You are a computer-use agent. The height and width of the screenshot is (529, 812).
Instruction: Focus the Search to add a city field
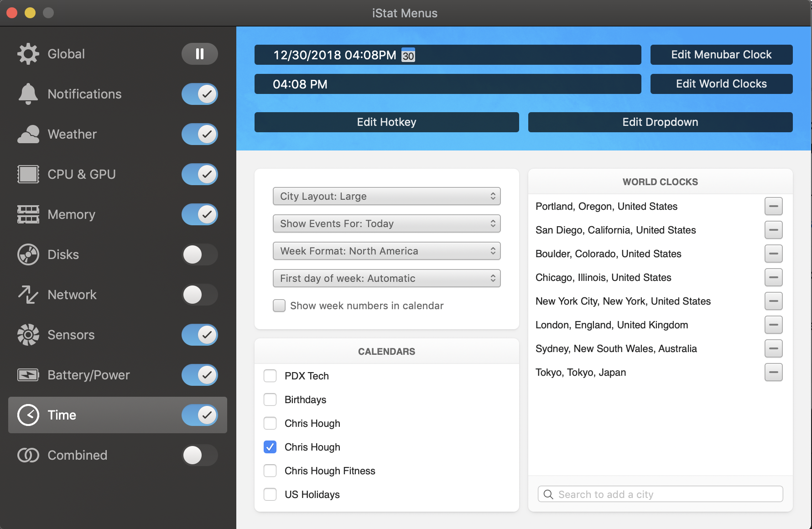point(660,494)
